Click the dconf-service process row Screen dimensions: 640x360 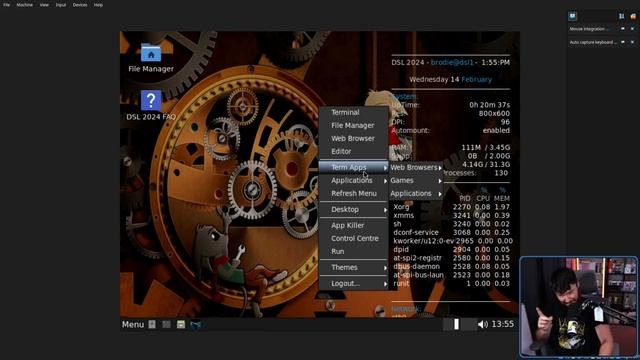pos(451,233)
